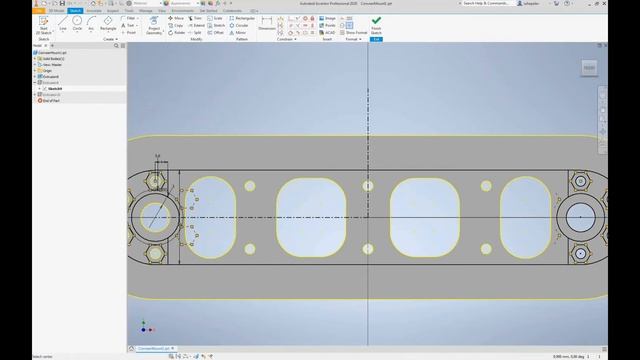Open the Autodesk App Store cart
Viewport: 640px width, 360px height.
coord(556,3)
